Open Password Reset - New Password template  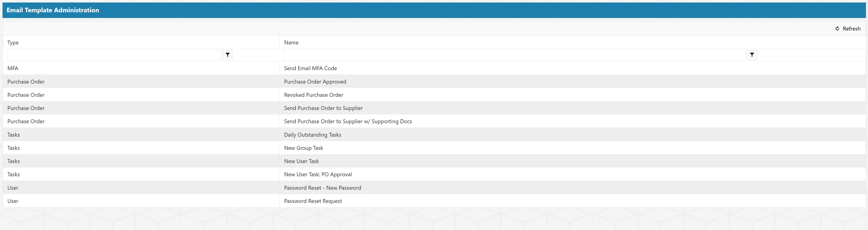(322, 188)
